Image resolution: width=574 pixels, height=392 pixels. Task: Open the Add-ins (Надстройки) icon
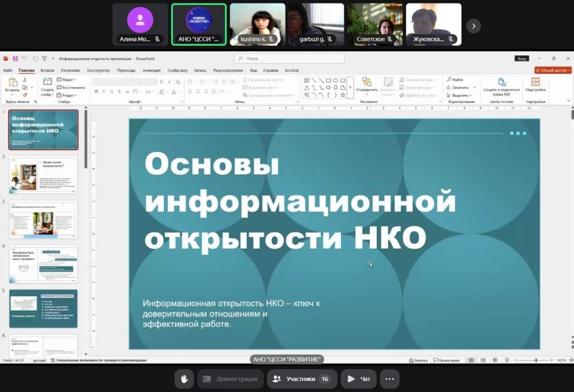pos(535,83)
